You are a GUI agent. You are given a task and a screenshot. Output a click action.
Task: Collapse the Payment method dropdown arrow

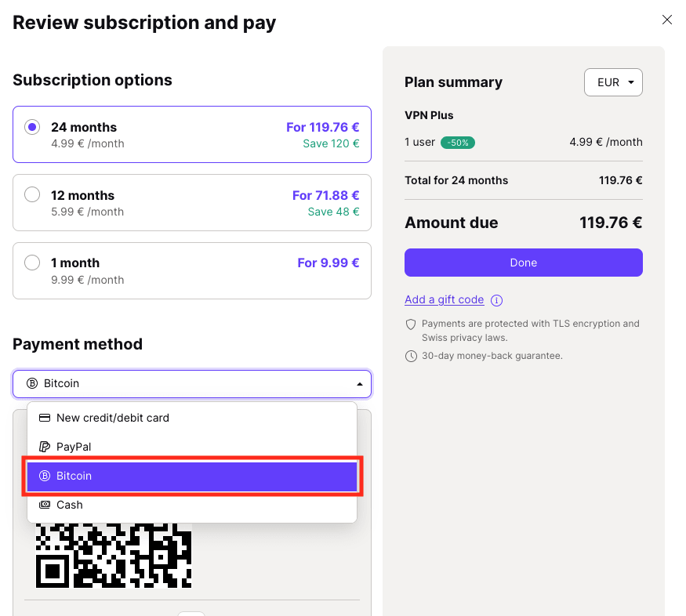click(x=360, y=384)
